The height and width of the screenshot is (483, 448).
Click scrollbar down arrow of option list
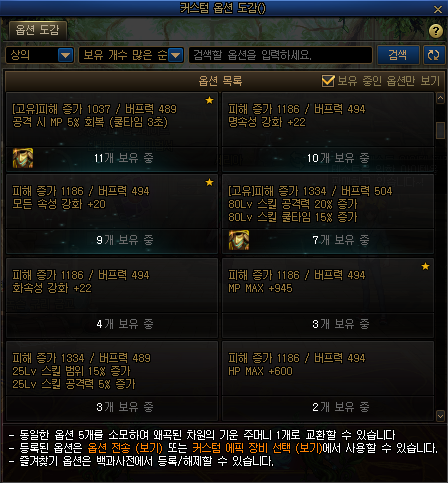[440, 416]
